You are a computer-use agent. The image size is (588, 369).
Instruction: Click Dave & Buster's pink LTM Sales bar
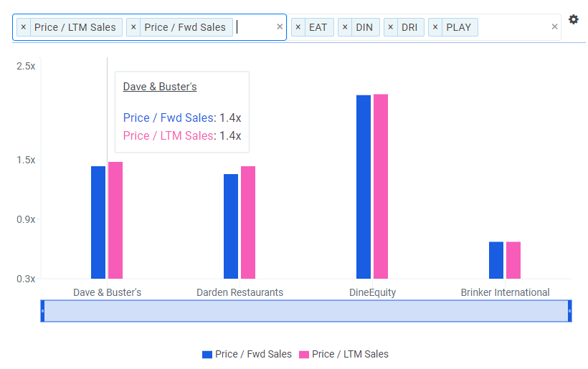pyautogui.click(x=115, y=220)
